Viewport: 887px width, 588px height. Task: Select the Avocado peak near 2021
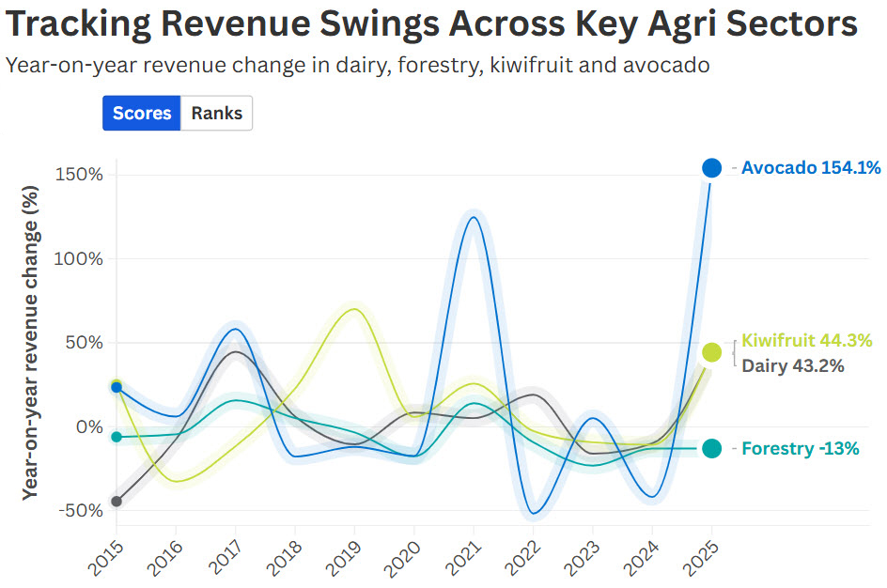pyautogui.click(x=473, y=215)
